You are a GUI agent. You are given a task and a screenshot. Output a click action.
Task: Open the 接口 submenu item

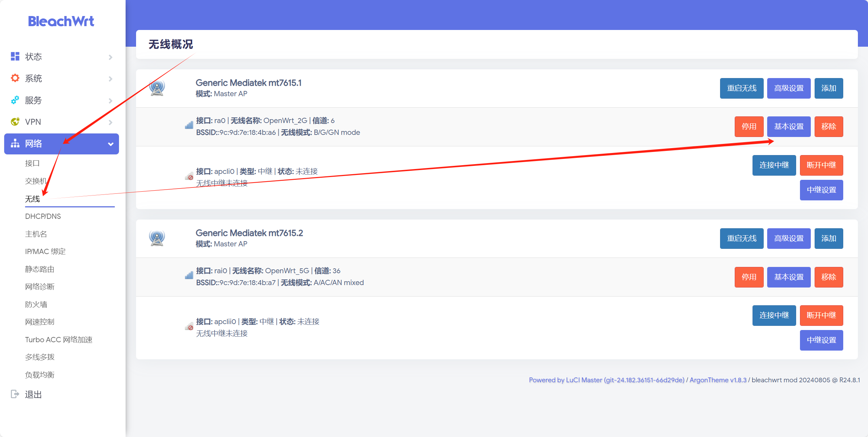click(32, 163)
